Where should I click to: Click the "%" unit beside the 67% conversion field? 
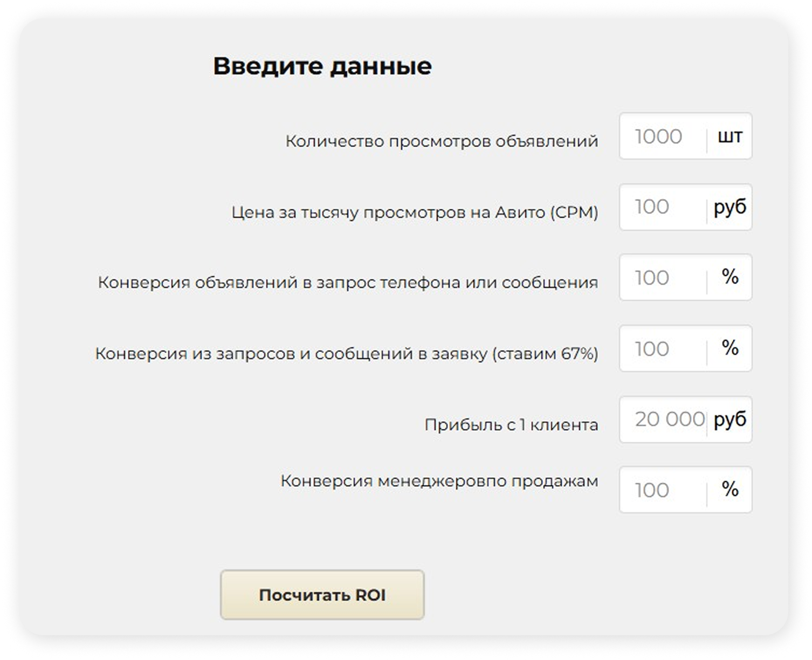730,348
